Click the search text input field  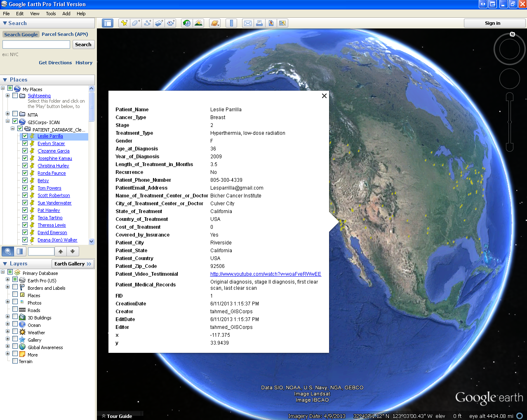click(x=36, y=45)
